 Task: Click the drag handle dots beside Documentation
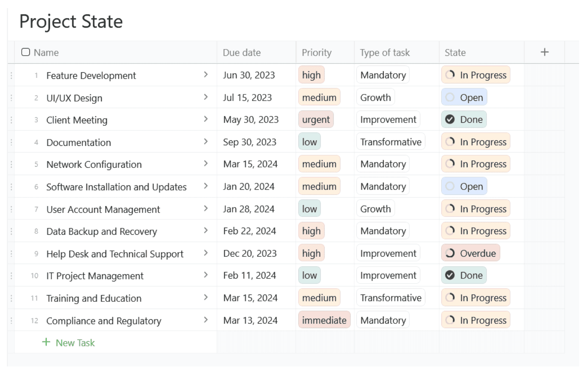click(x=11, y=142)
